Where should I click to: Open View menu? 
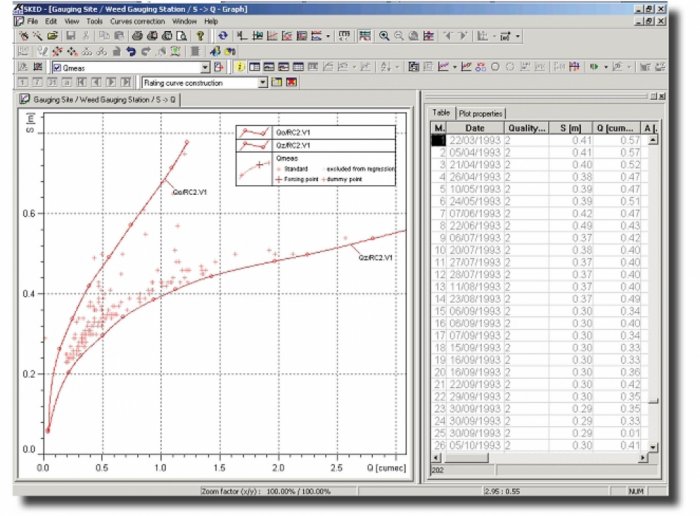71,21
